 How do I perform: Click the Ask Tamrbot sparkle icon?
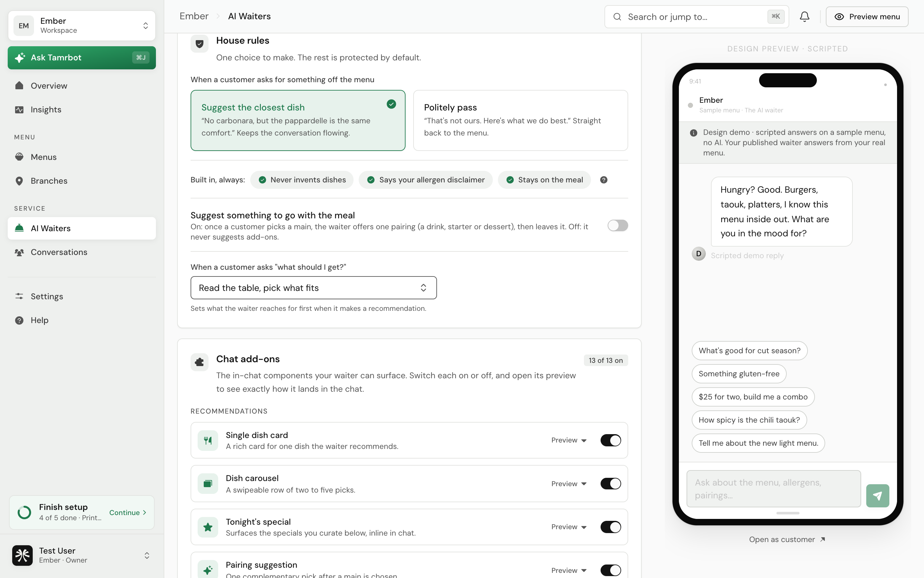(x=20, y=58)
